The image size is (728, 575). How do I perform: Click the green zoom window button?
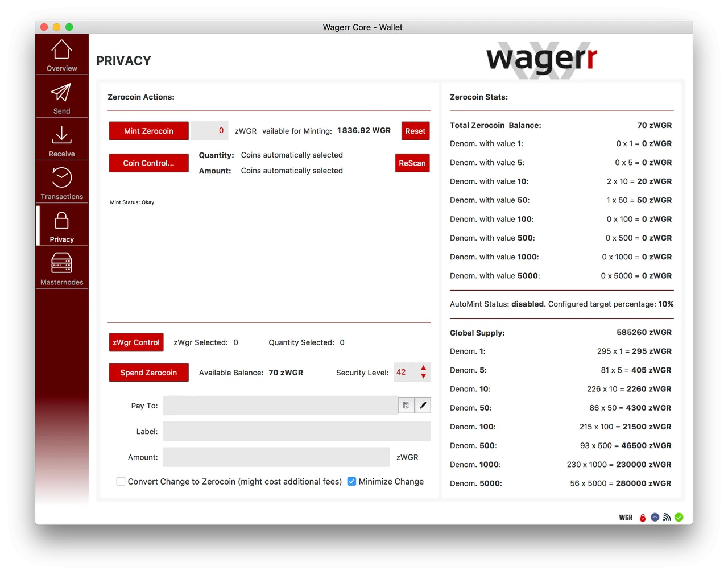69,27
